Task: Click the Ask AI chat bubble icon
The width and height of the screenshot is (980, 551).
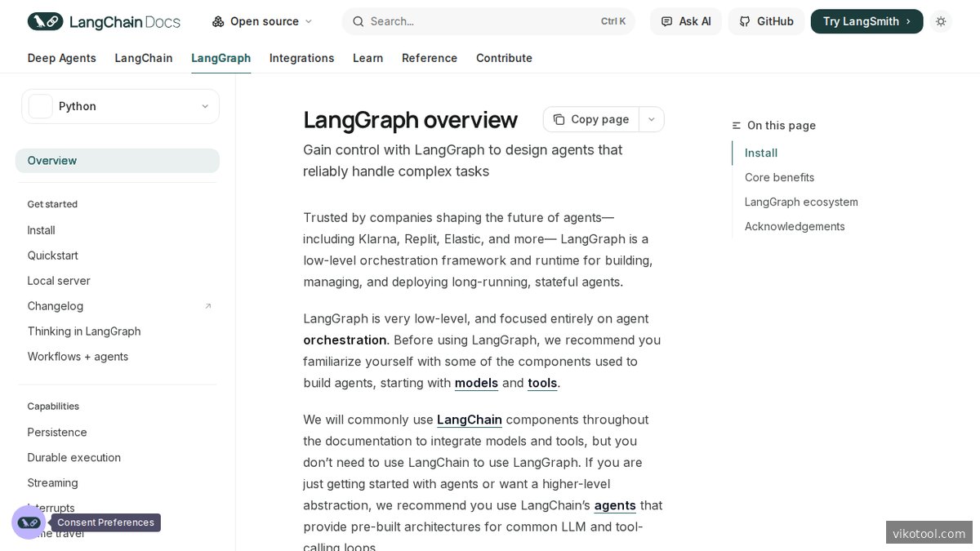Action: pos(669,21)
